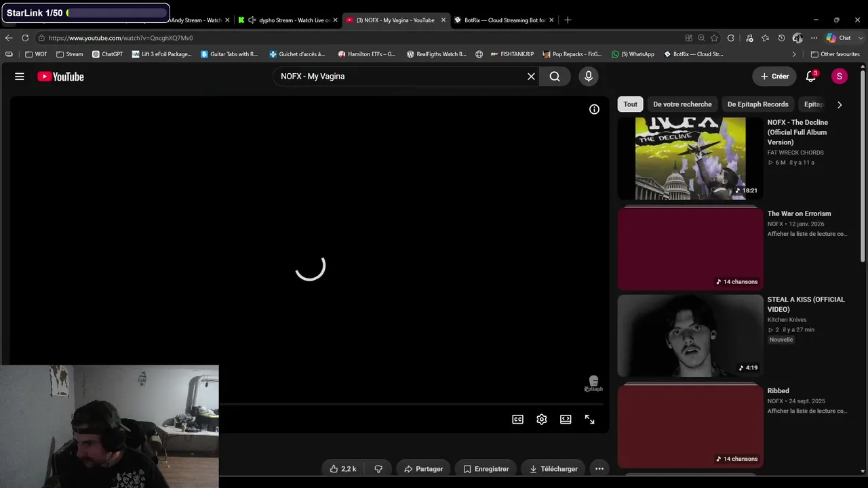Close the BotRix Cloud Streaming Bot tab
The width and height of the screenshot is (868, 488).
(x=551, y=20)
